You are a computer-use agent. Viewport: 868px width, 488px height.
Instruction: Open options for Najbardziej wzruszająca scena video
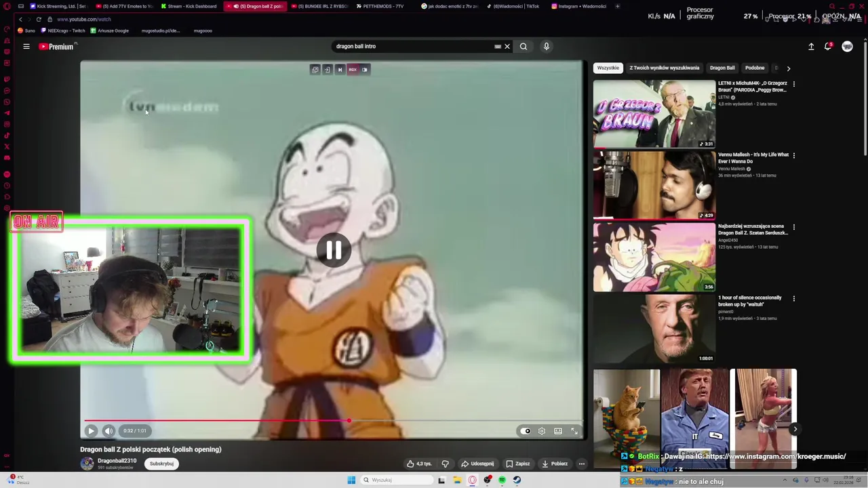(x=794, y=227)
